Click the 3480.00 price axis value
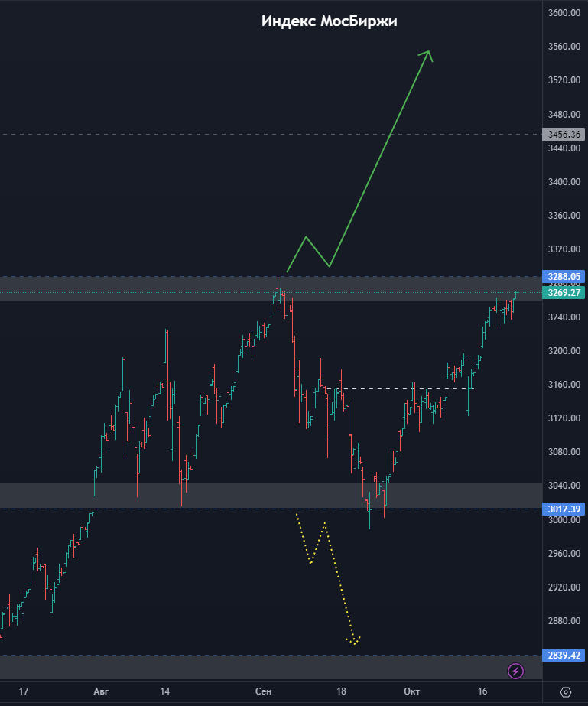 (564, 115)
